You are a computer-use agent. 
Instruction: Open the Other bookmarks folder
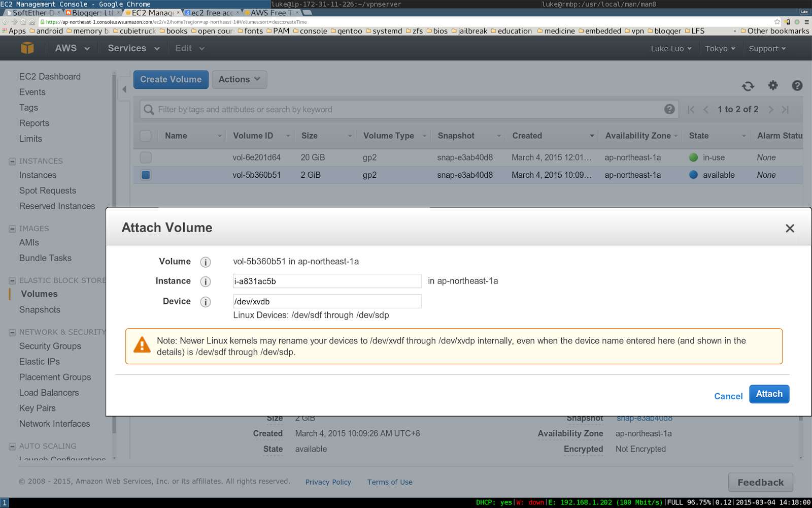pos(775,31)
